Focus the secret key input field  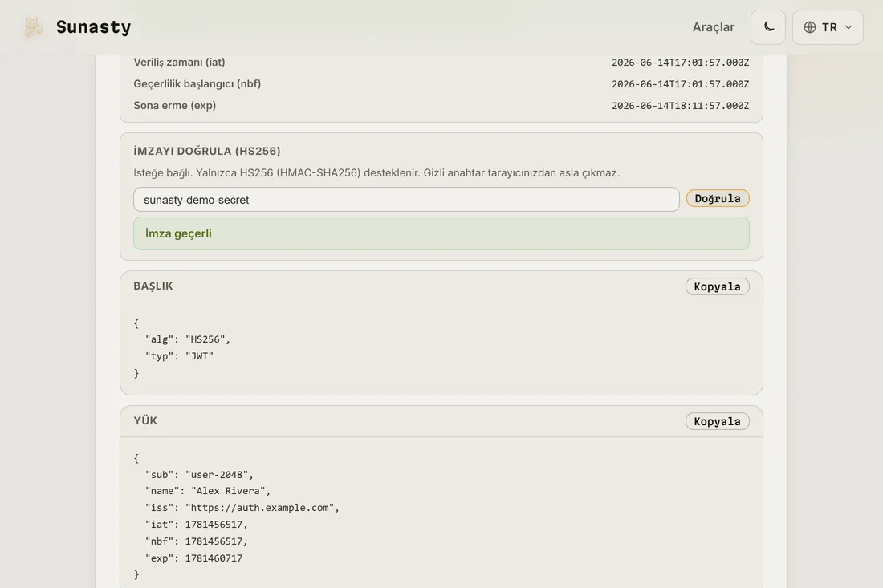click(406, 200)
